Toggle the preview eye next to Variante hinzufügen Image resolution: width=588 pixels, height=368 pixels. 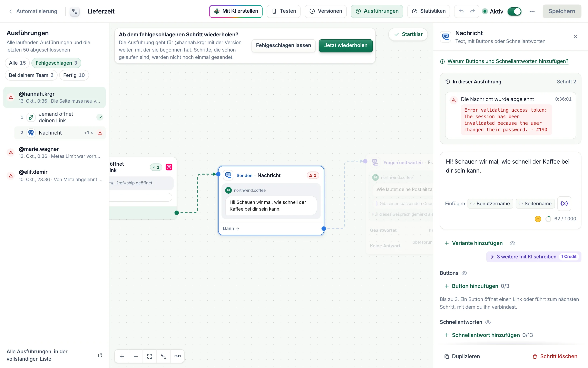click(x=512, y=243)
